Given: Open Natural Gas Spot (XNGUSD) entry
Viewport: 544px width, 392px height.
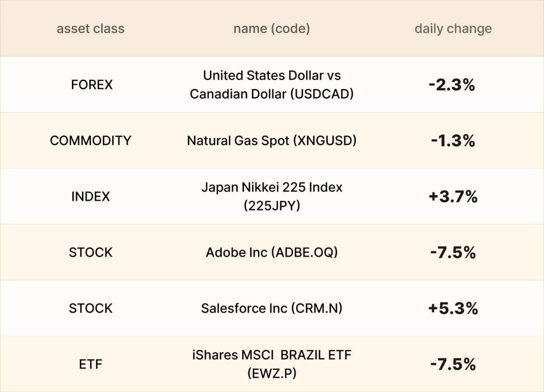Looking at the screenshot, I should click(272, 141).
